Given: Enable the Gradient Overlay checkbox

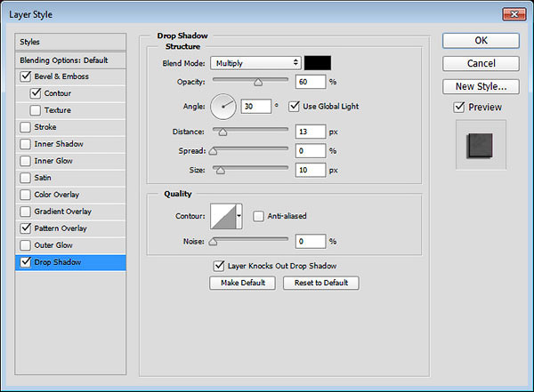Looking at the screenshot, I should pyautogui.click(x=26, y=212).
